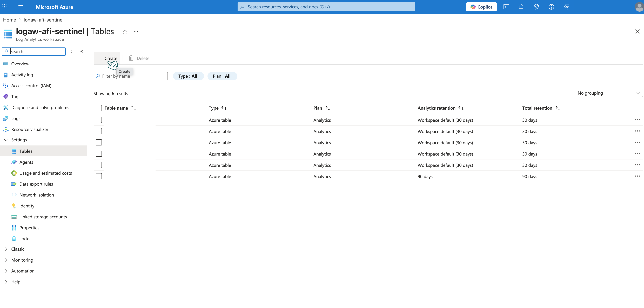Sort by Plan column arrows
Viewport: 644px width, 308px height.
[x=327, y=108]
